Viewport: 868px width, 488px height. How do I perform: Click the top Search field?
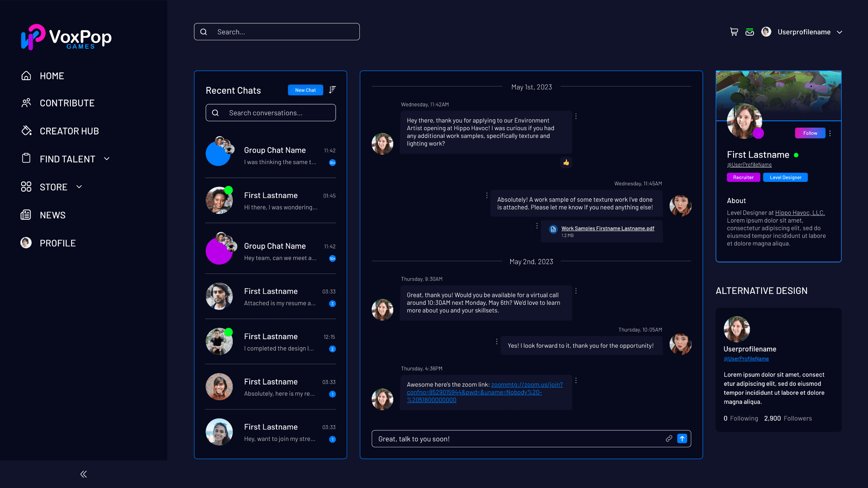point(277,32)
